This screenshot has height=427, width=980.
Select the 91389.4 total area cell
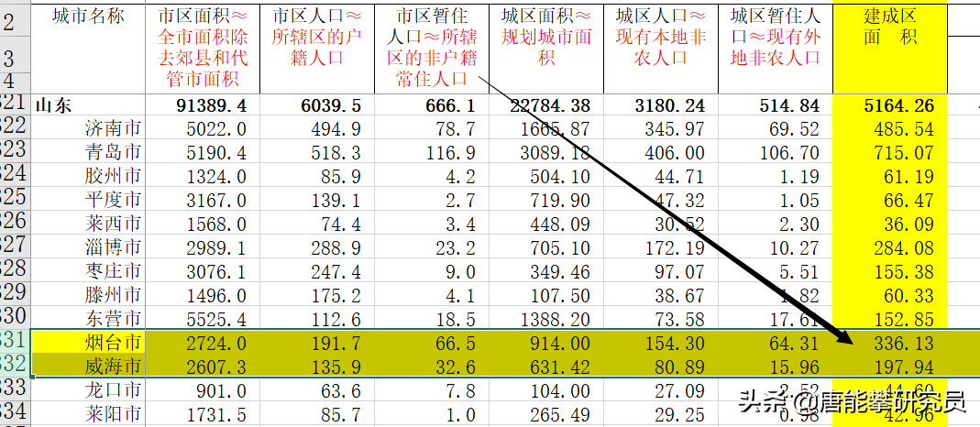point(203,105)
